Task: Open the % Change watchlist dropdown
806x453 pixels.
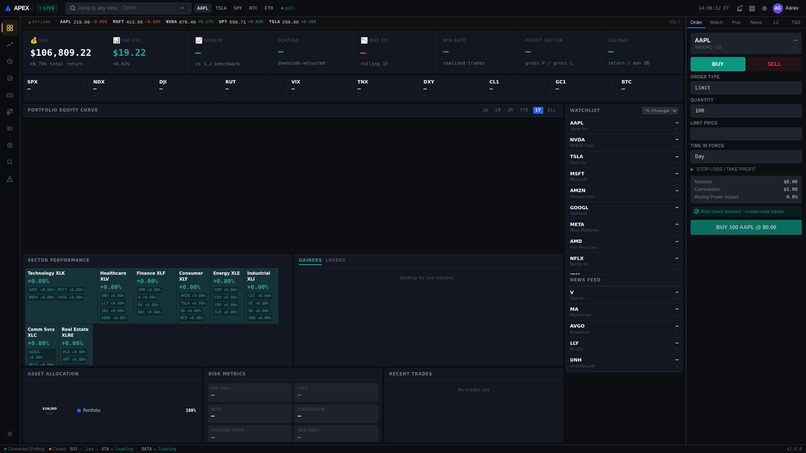Action: point(660,111)
